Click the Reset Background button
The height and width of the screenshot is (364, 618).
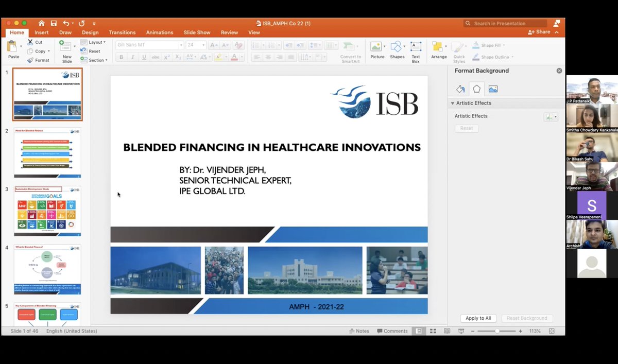pyautogui.click(x=527, y=318)
